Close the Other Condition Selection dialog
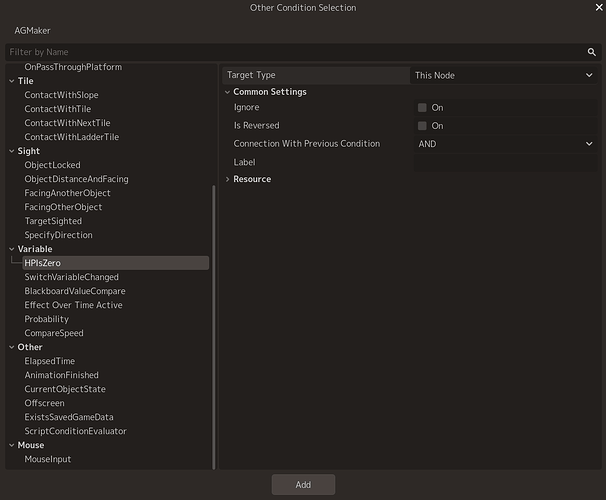Image resolution: width=606 pixels, height=500 pixels. (x=599, y=7)
